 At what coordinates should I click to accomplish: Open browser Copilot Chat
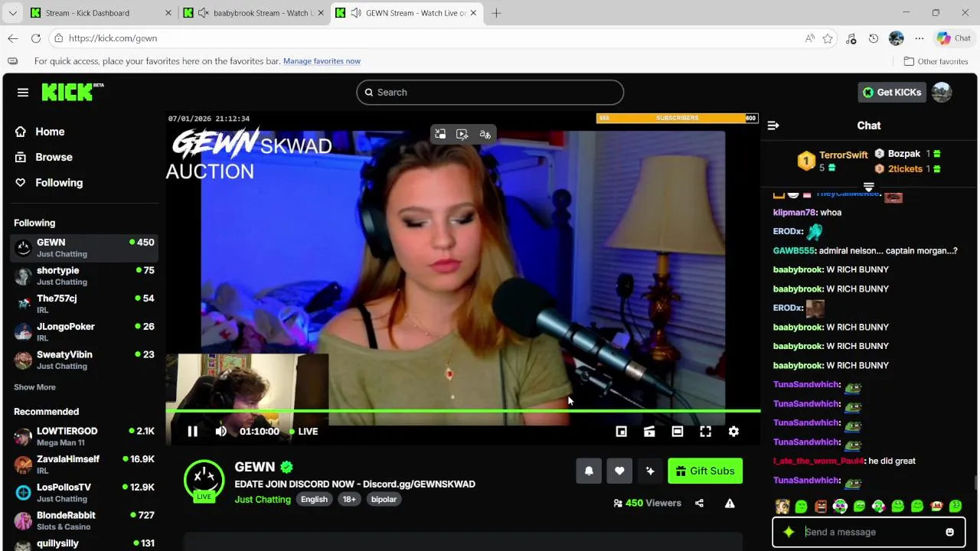[953, 38]
